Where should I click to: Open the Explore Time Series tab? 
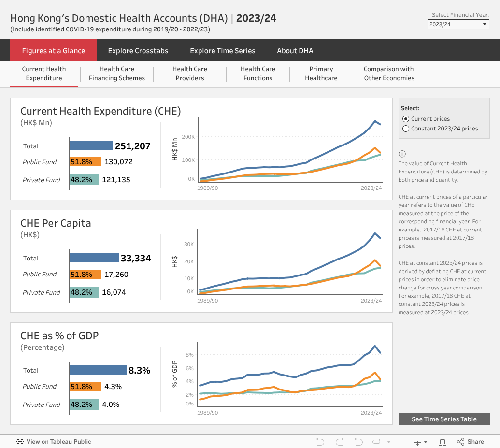pyautogui.click(x=222, y=51)
